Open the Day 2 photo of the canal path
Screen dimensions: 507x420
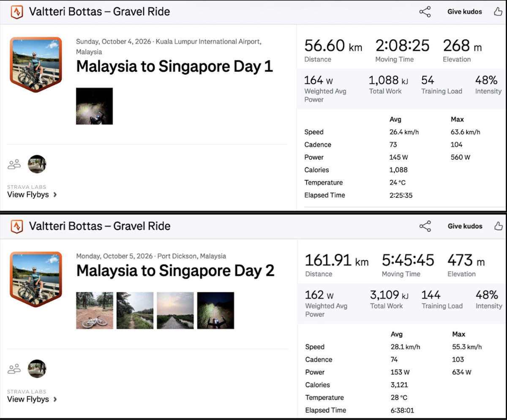[x=135, y=311]
